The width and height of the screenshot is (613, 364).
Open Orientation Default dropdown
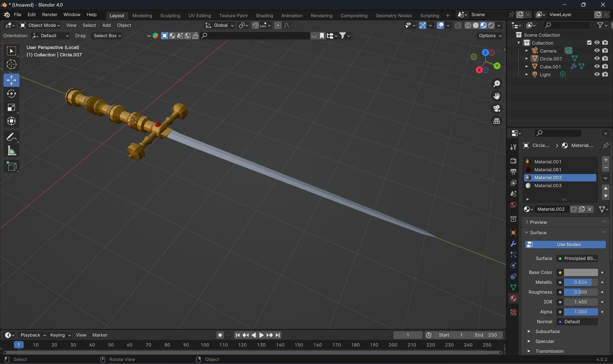50,36
